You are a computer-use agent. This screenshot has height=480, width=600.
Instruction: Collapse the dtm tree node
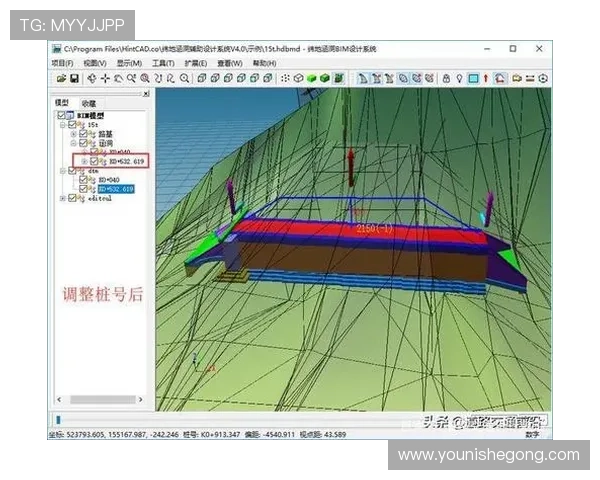tap(63, 171)
